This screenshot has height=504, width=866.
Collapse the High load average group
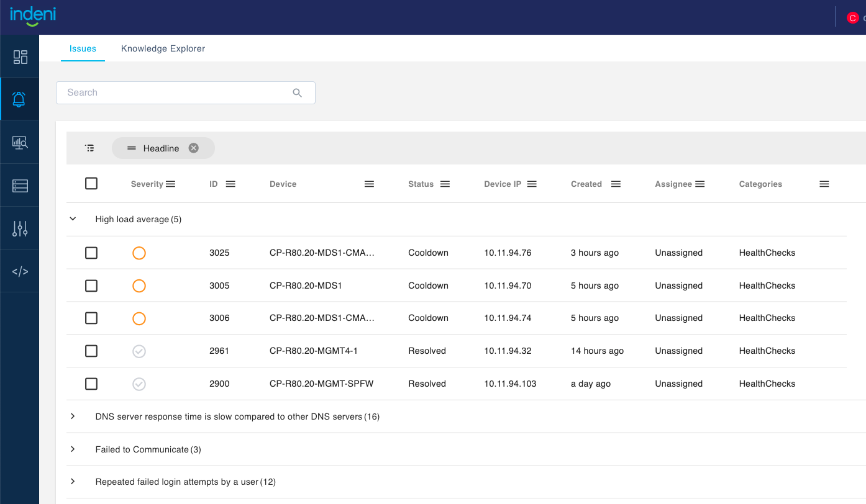pyautogui.click(x=73, y=219)
